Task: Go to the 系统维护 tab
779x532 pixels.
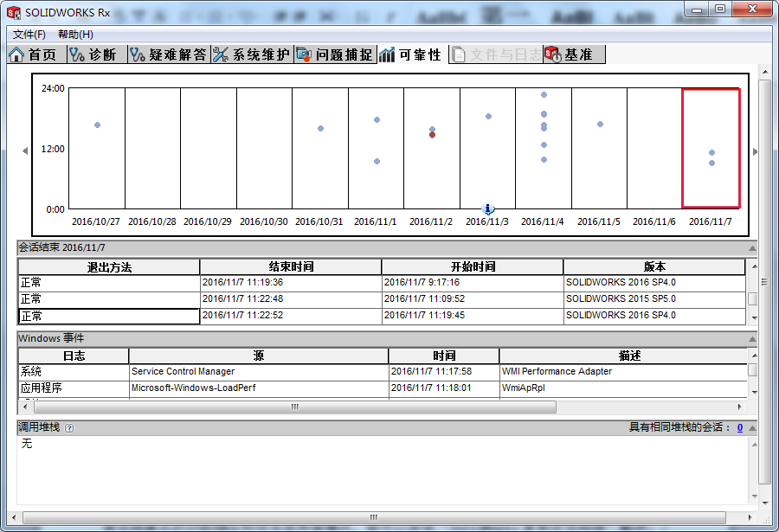Action: coord(253,54)
